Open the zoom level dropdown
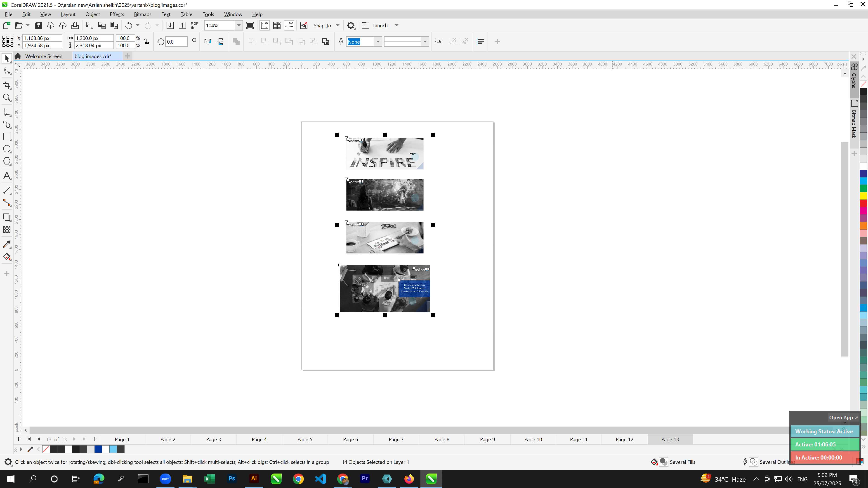868x488 pixels. click(239, 25)
